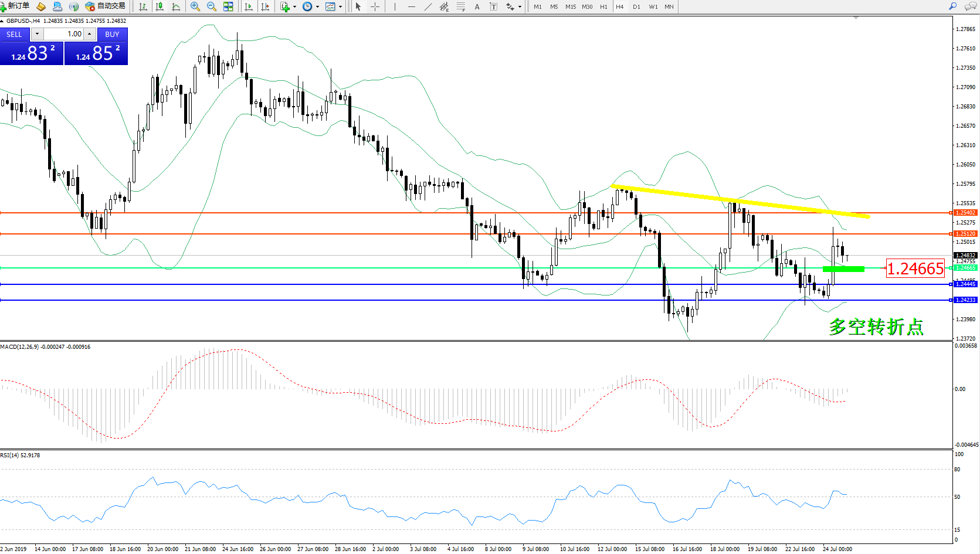Switch to the D1 timeframe
The width and height of the screenshot is (980, 554).
[x=636, y=6]
